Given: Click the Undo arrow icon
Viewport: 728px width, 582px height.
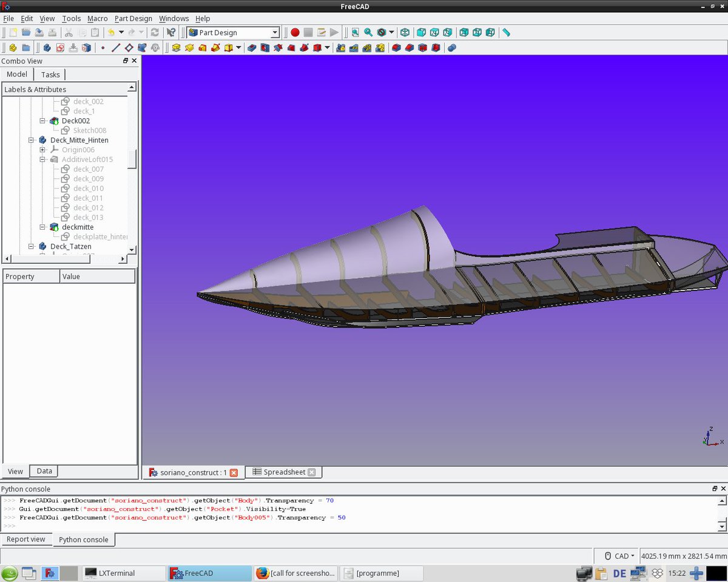Looking at the screenshot, I should [x=111, y=32].
